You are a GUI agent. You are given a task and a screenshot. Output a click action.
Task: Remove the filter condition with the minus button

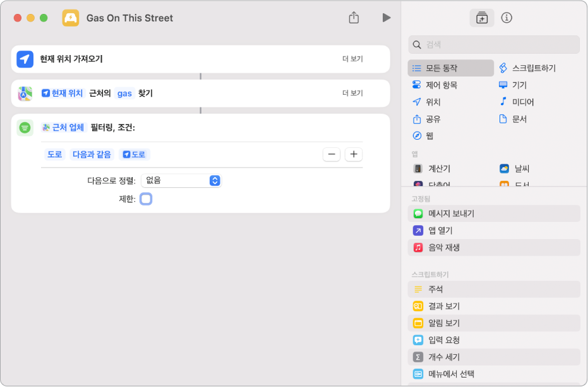[332, 154]
